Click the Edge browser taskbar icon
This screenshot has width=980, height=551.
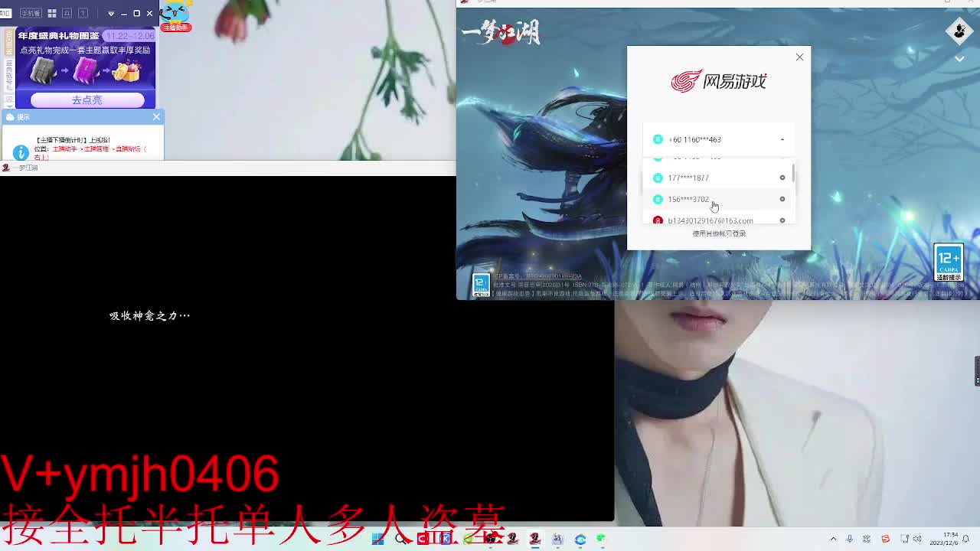coord(580,539)
